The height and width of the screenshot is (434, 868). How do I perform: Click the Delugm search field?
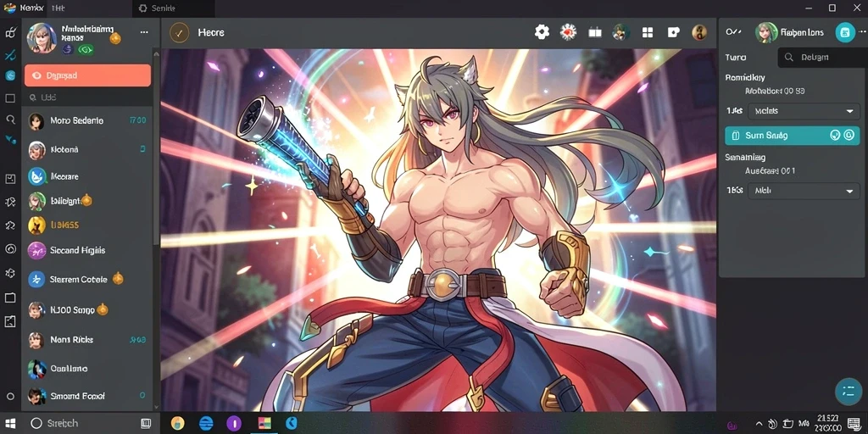(822, 57)
